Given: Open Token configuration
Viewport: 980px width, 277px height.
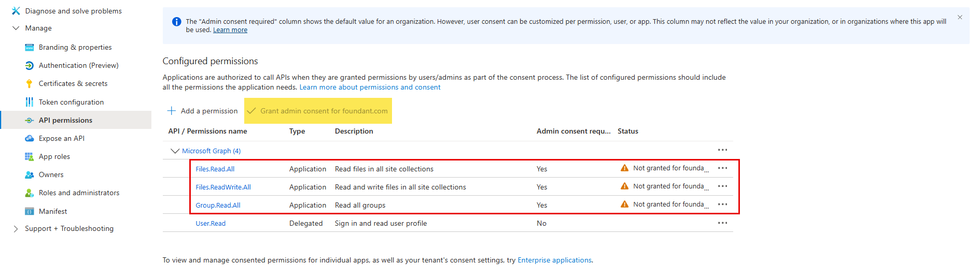Looking at the screenshot, I should pyautogui.click(x=71, y=102).
